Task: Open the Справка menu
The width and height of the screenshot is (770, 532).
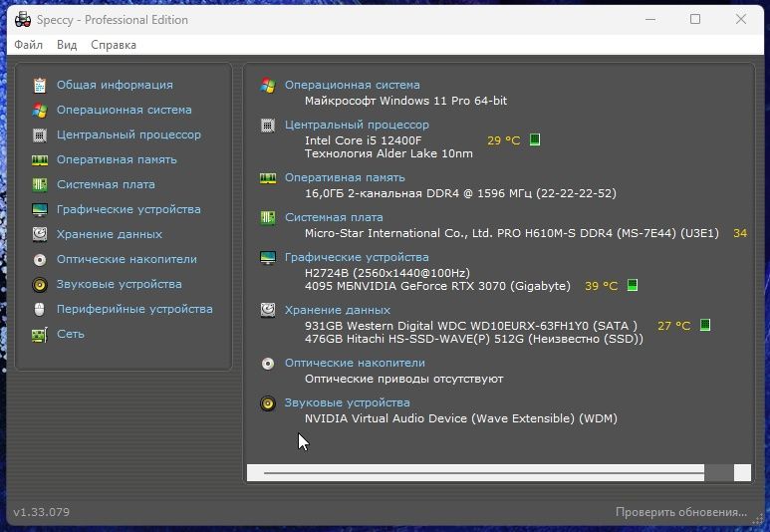Action: [x=114, y=45]
